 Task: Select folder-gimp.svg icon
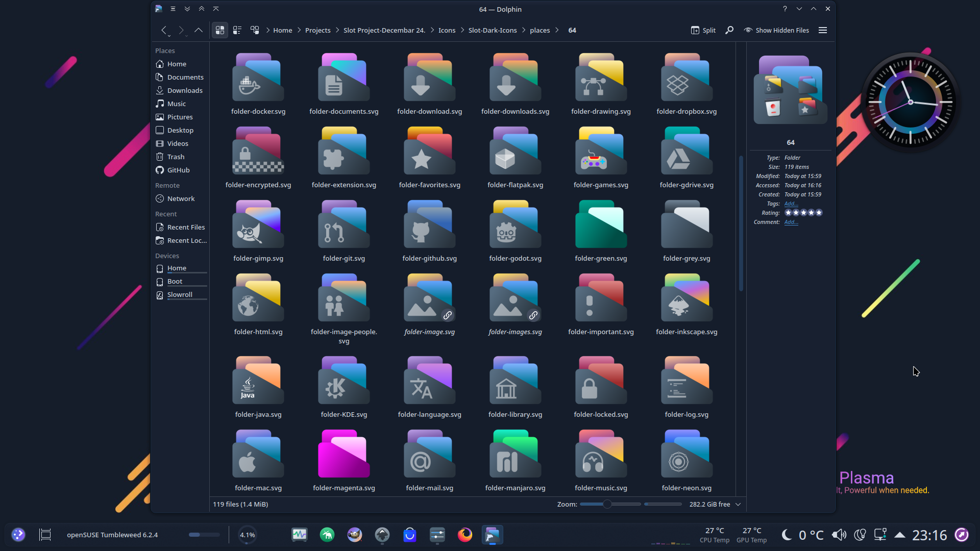[x=258, y=224]
